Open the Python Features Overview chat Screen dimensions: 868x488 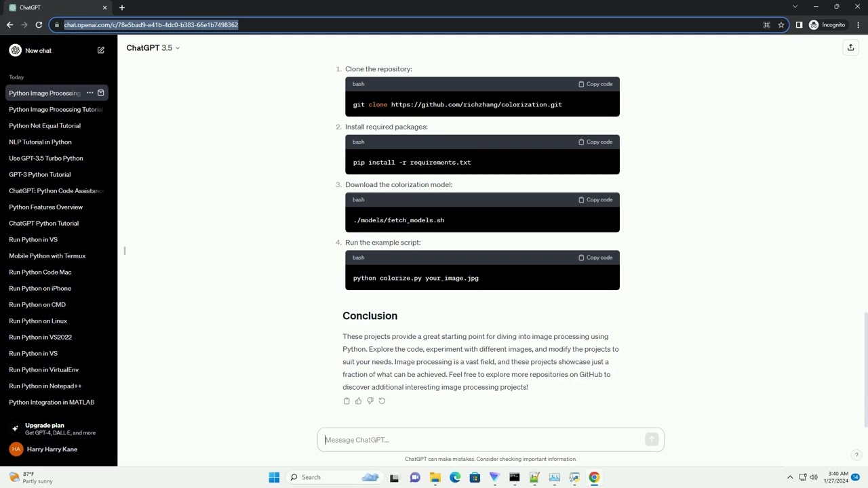point(57,207)
